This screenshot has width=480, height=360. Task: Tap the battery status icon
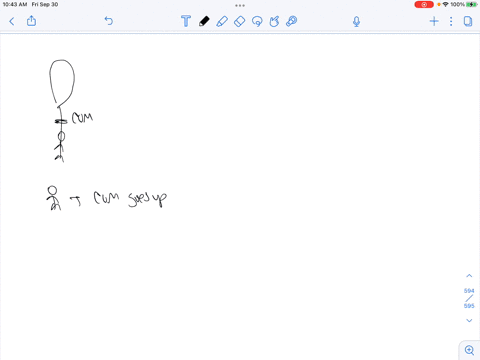tap(472, 4)
